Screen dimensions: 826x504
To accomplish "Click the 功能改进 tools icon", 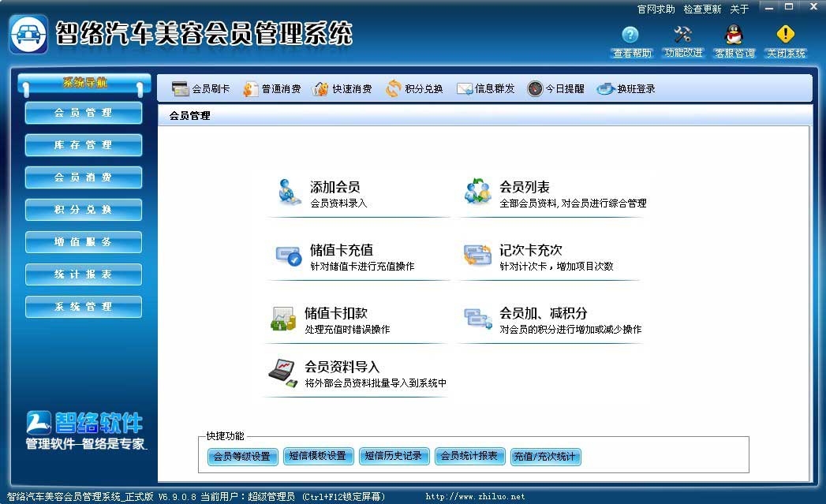I will [x=682, y=35].
